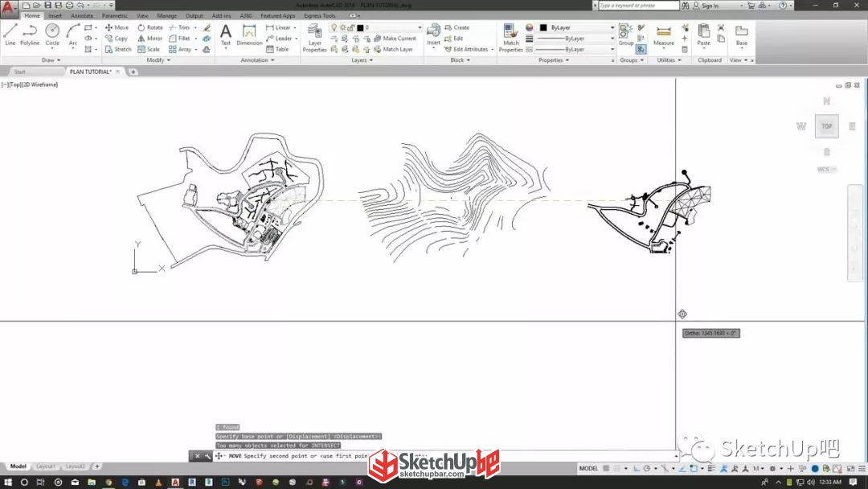Expand the Block panel
Screen dimensions: 868x489
tap(460, 60)
